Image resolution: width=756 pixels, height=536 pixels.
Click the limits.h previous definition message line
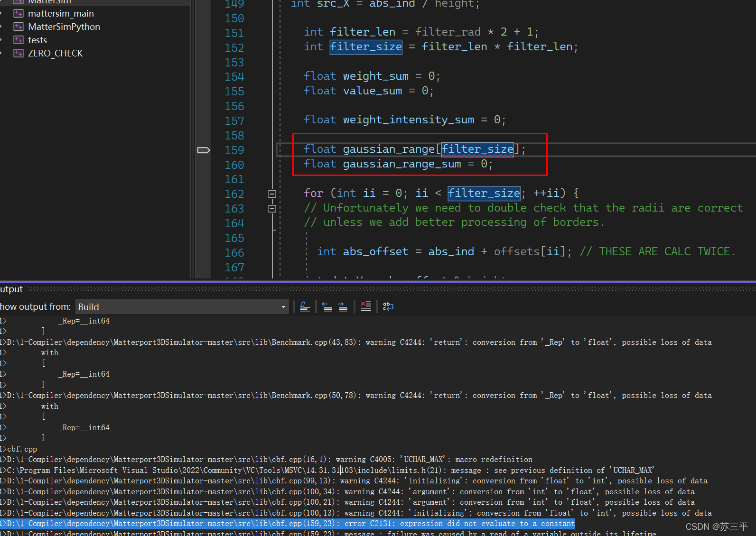(x=327, y=471)
